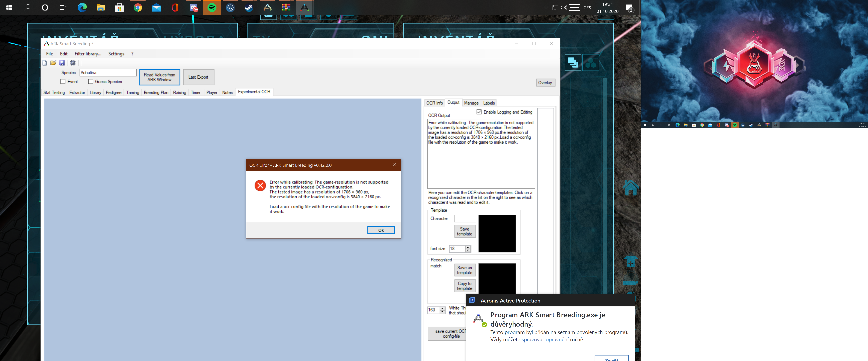The width and height of the screenshot is (868, 361).
Task: Open a library with the folder icon
Action: [53, 63]
